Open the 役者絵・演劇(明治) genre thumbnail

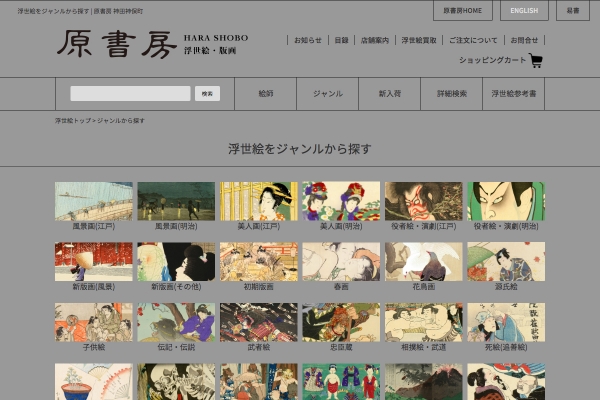tap(506, 201)
